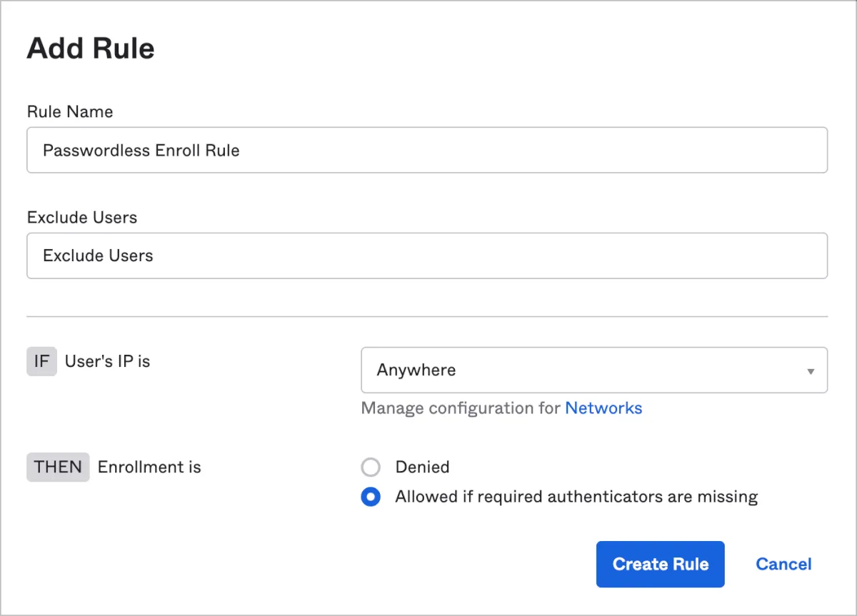Cancel the Add Rule dialog

(783, 564)
